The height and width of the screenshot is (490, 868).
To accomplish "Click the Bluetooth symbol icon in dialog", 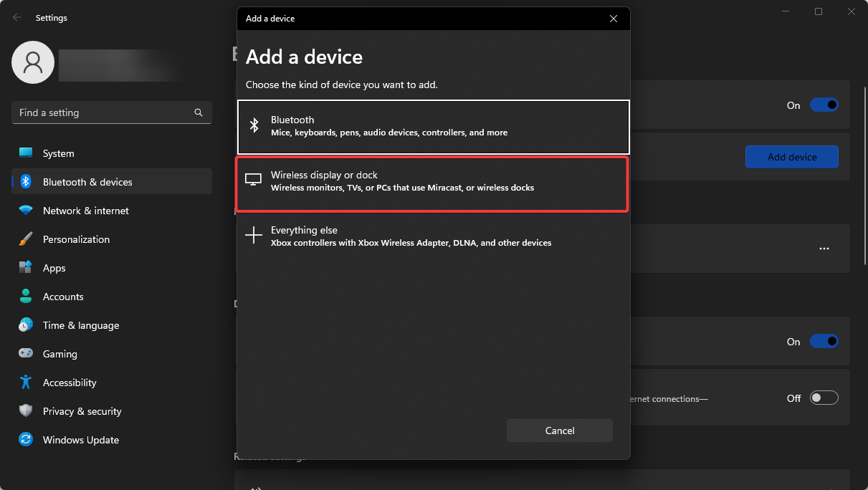I will [x=254, y=125].
